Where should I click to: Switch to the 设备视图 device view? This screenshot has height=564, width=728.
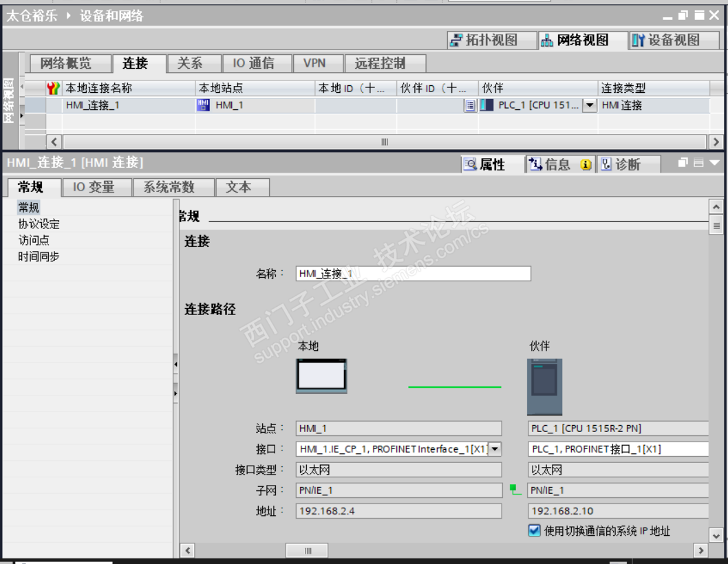tap(673, 41)
